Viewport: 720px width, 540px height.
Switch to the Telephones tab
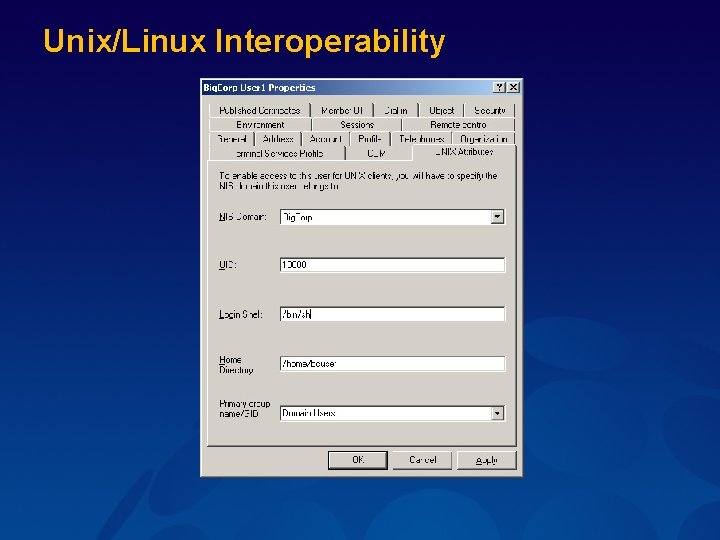coord(422,139)
